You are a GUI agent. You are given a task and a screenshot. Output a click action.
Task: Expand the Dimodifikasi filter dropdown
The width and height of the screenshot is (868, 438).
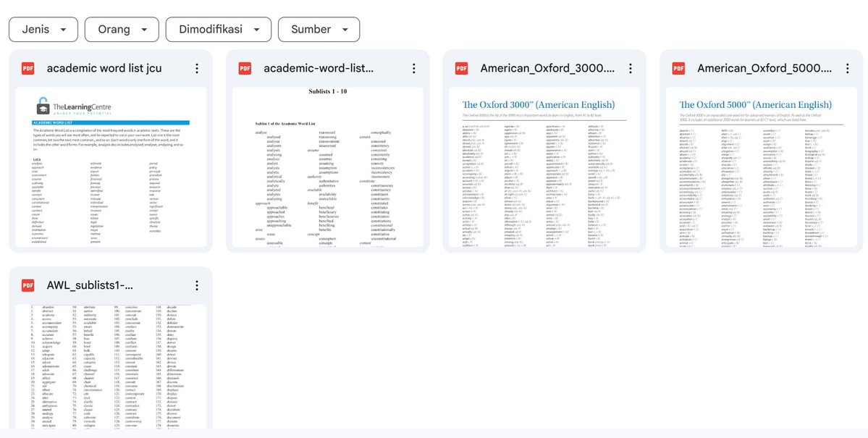tap(219, 30)
